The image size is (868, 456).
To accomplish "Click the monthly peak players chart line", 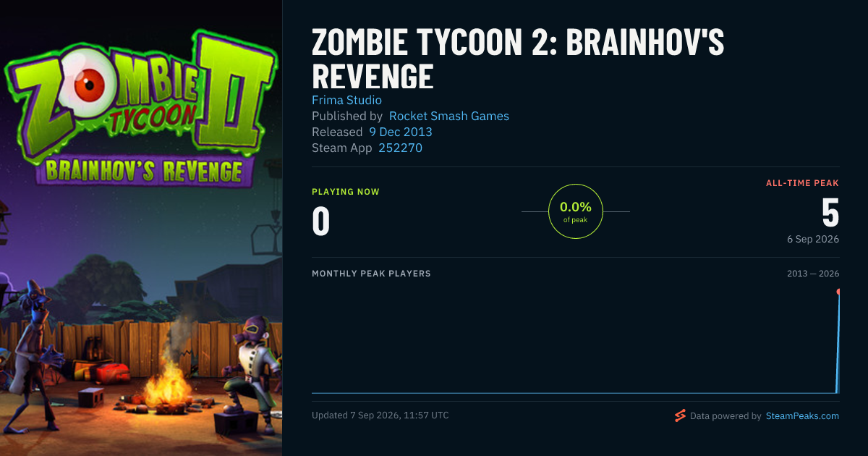I will pyautogui.click(x=575, y=393).
